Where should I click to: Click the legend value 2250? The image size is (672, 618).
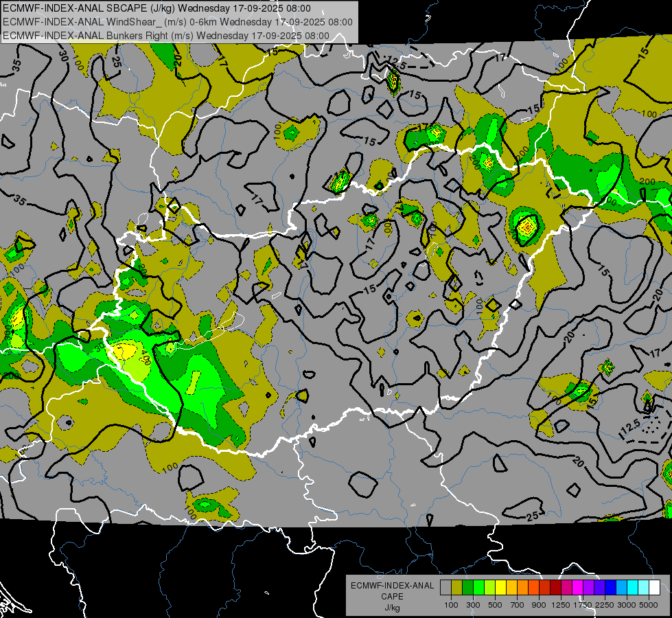(x=604, y=605)
